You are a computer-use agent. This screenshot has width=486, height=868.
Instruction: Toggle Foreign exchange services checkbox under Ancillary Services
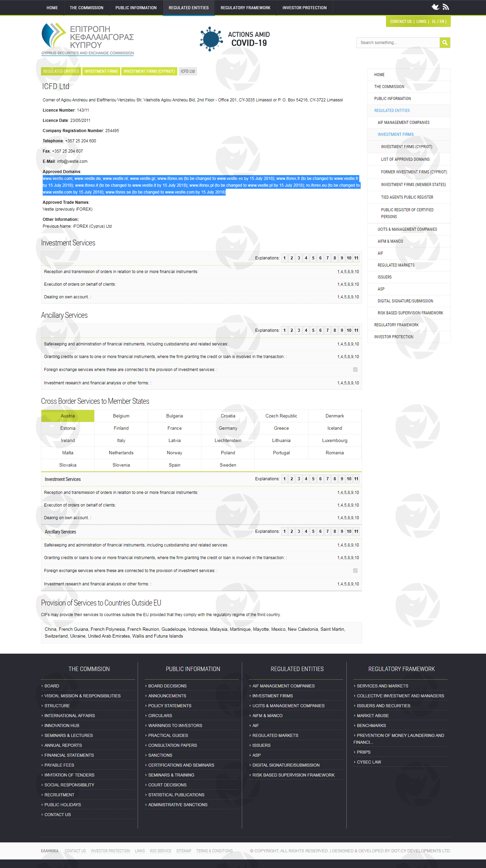tap(355, 369)
